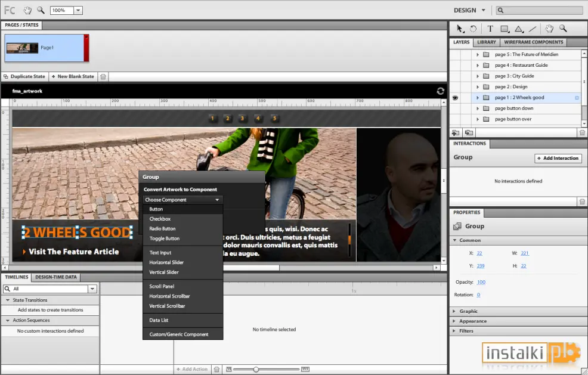Select the Text tool

tap(490, 29)
